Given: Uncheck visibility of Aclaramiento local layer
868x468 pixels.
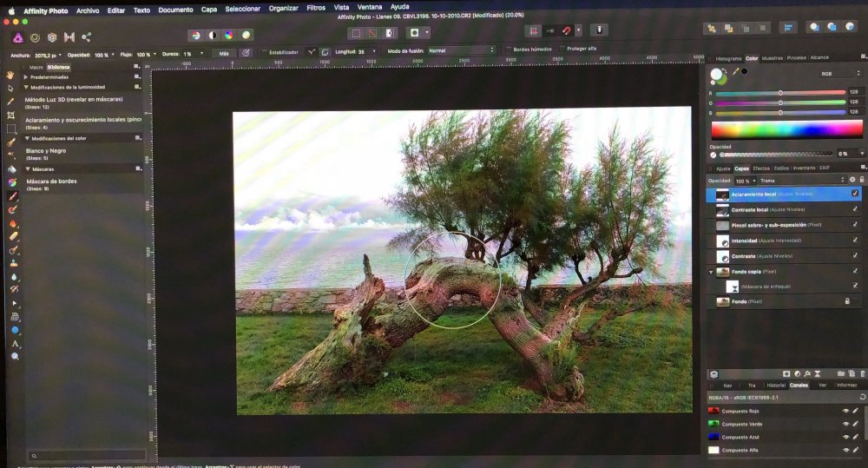Looking at the screenshot, I should point(855,194).
